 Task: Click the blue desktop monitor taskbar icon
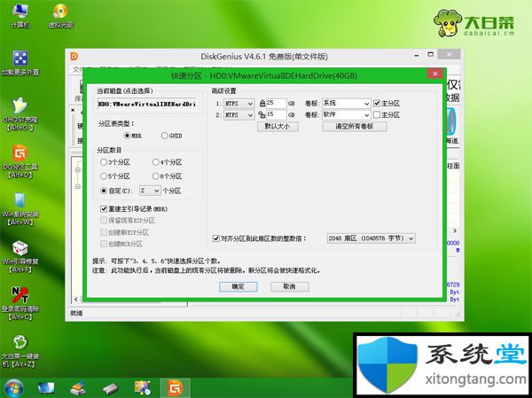[x=46, y=388]
